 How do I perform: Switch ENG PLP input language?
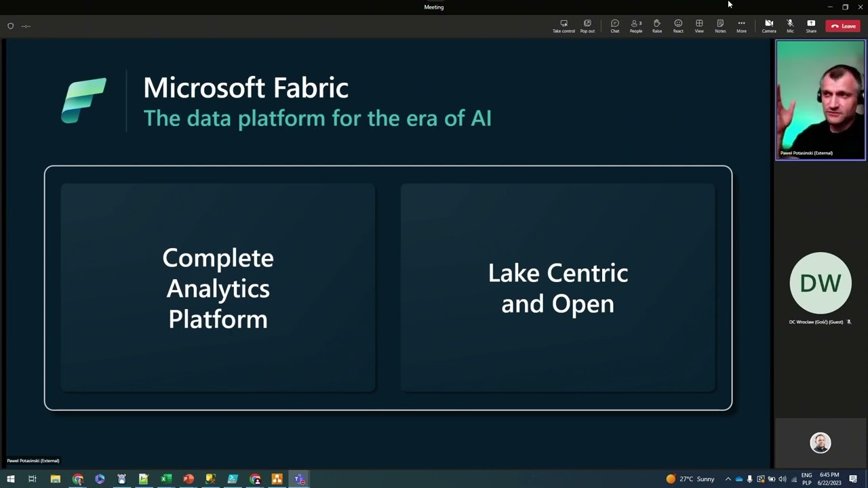click(807, 479)
